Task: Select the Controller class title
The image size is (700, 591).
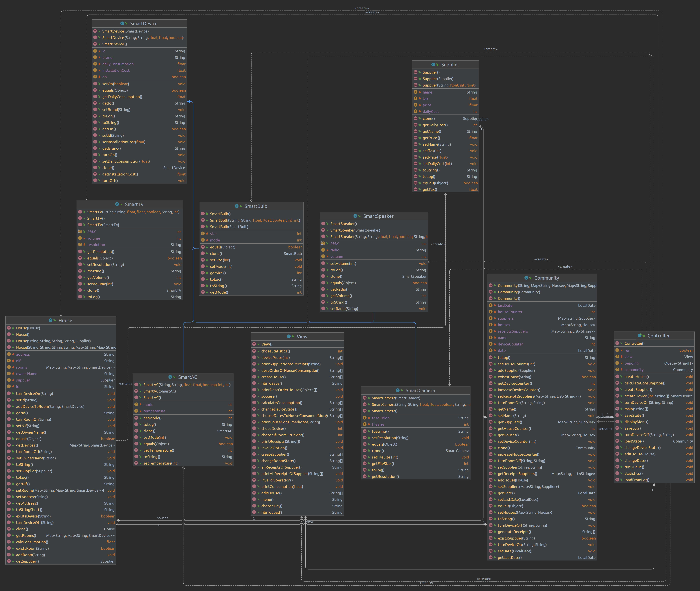Action: pyautogui.click(x=658, y=336)
